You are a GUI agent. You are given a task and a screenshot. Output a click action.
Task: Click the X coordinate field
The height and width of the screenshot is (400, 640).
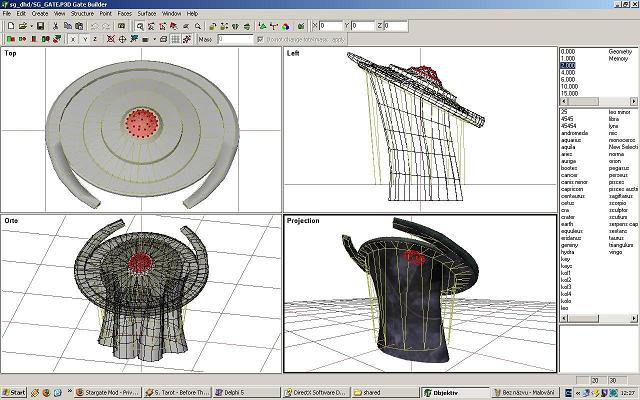(x=331, y=26)
